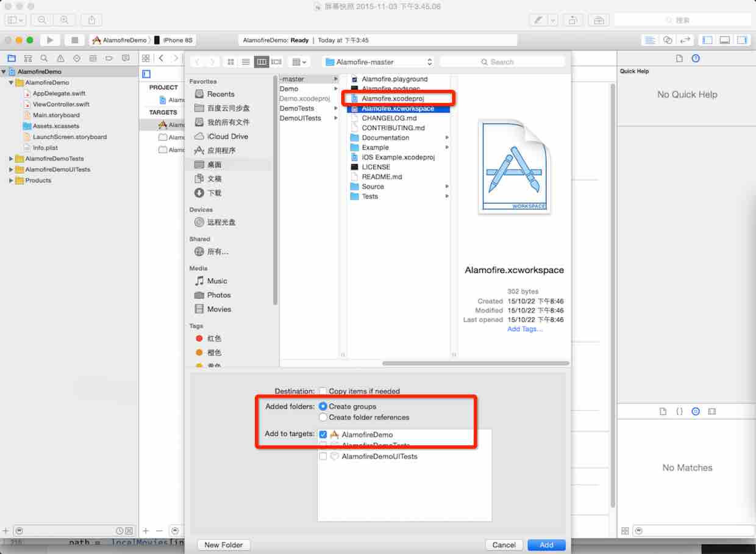756x554 pixels.
Task: Check the AlamofireDemoUITests target checkbox
Action: 323,456
